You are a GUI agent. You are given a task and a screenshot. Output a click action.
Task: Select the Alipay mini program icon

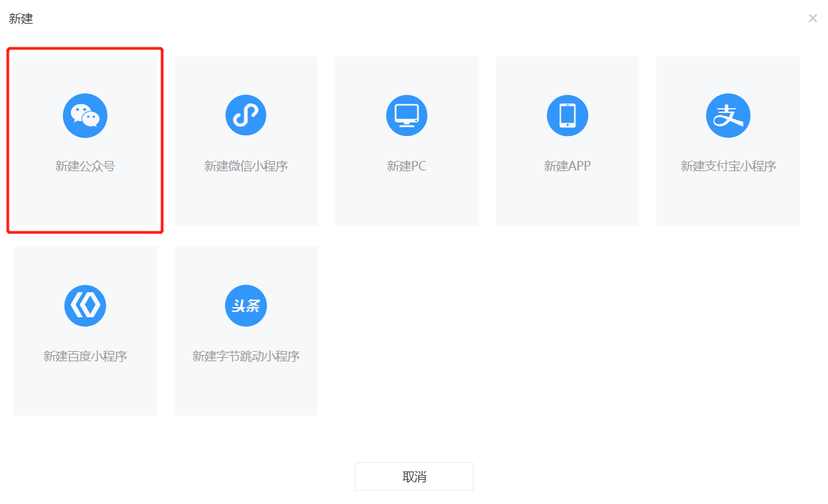(x=728, y=116)
